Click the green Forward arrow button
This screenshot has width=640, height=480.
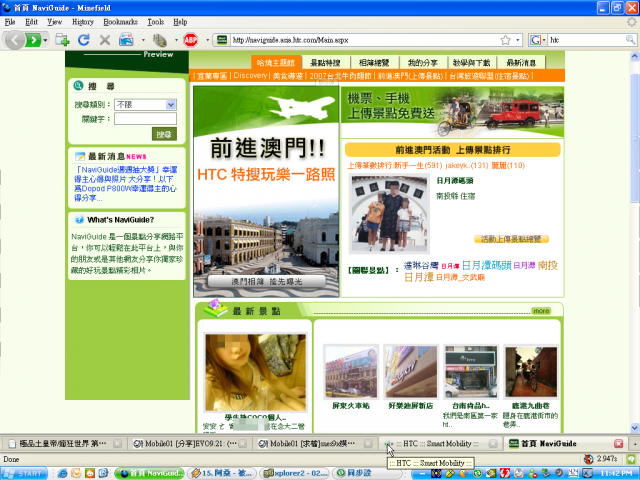(33, 40)
